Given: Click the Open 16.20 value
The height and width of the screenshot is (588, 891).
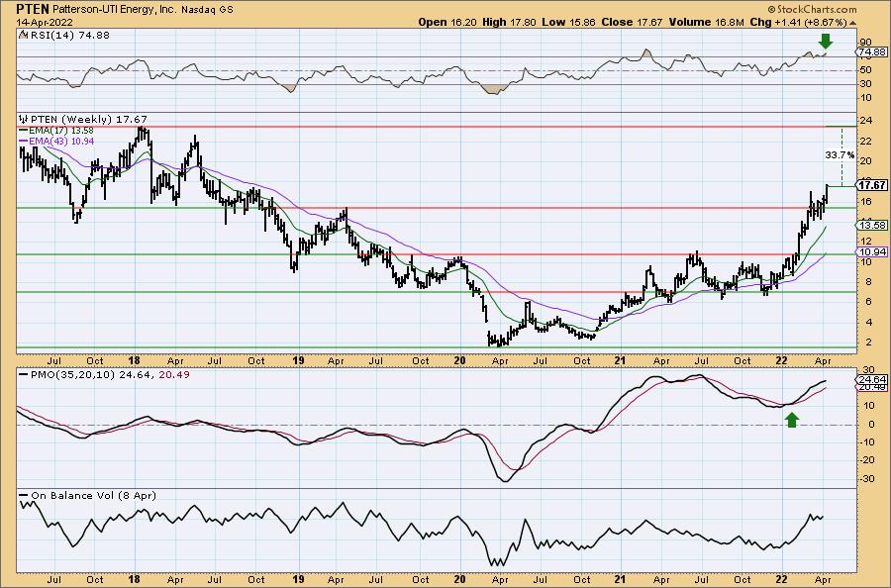Looking at the screenshot, I should pyautogui.click(x=447, y=22).
